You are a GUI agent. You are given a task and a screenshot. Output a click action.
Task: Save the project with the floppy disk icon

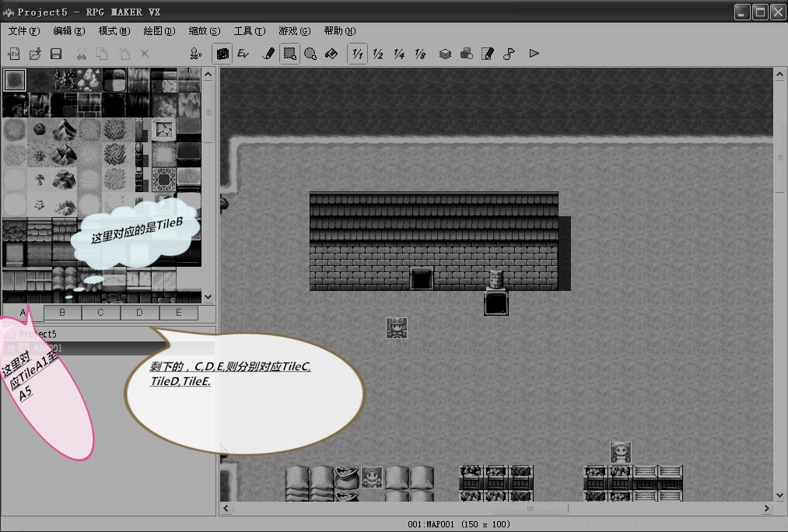(x=56, y=54)
